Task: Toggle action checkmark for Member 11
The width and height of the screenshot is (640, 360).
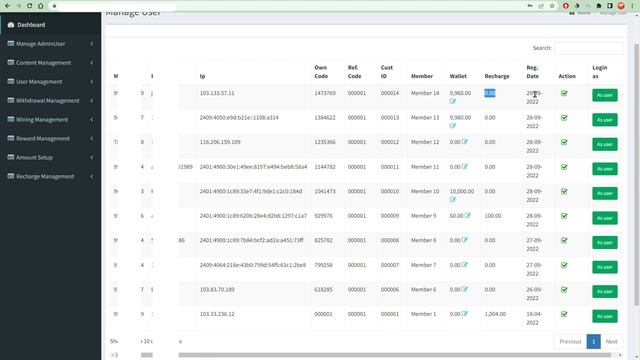Action: point(564,167)
